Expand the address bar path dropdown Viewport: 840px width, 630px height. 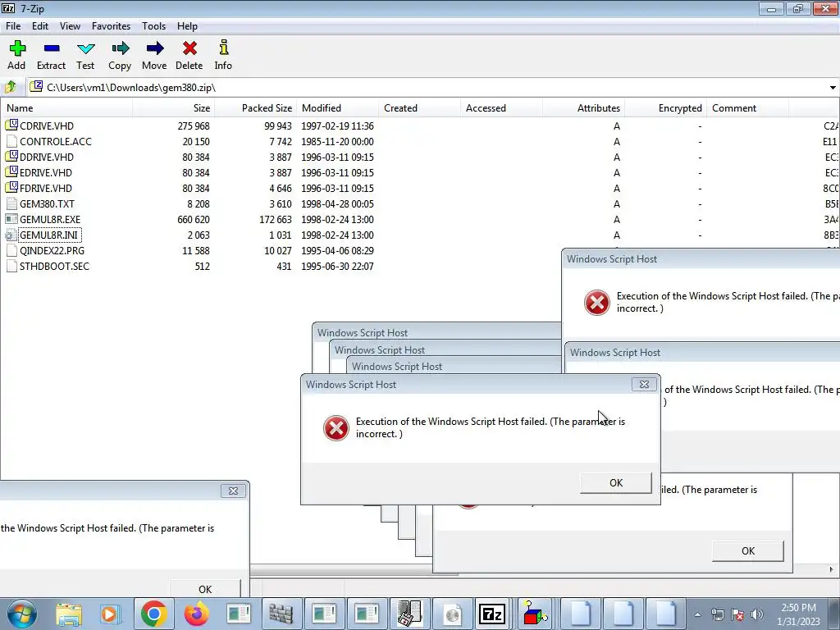pyautogui.click(x=833, y=87)
